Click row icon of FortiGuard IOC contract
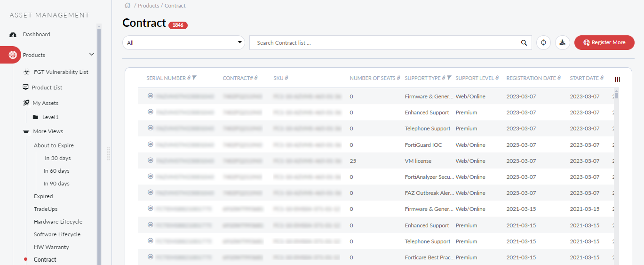This screenshot has height=265, width=644. click(x=151, y=145)
